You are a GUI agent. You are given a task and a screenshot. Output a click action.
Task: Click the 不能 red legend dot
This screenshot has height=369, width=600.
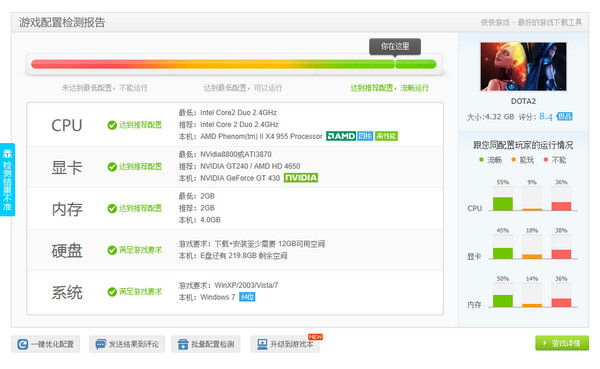(546, 160)
